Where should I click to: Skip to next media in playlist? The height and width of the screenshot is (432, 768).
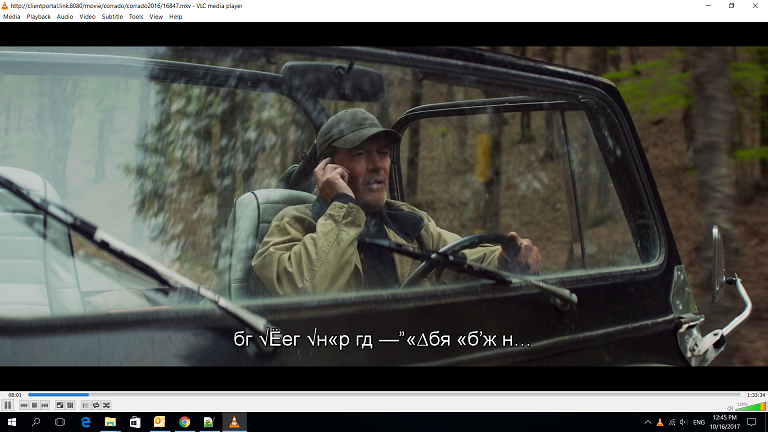pos(45,405)
